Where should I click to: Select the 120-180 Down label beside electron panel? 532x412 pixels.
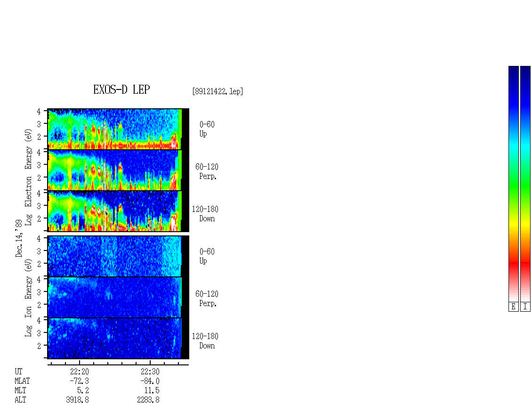(x=205, y=214)
